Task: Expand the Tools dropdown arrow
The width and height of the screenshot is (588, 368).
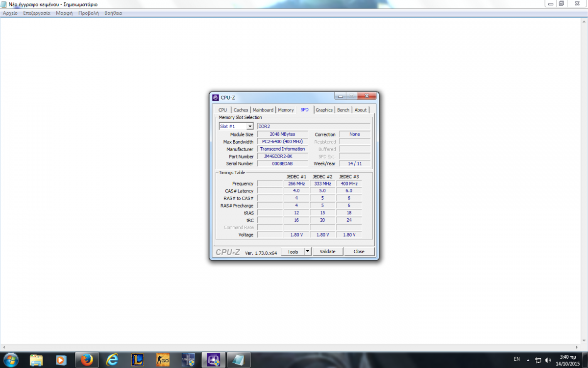Action: pyautogui.click(x=308, y=252)
